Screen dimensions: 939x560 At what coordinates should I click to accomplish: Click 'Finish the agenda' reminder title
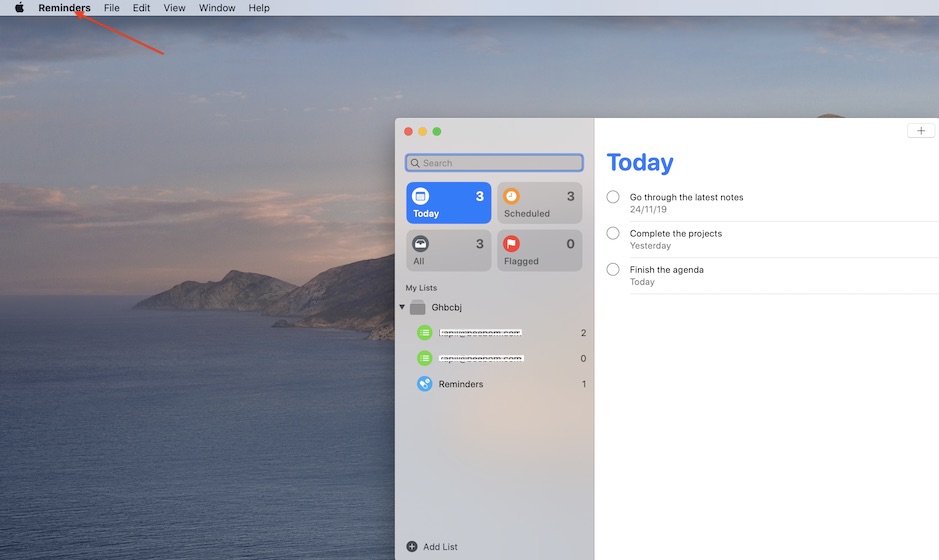(667, 270)
